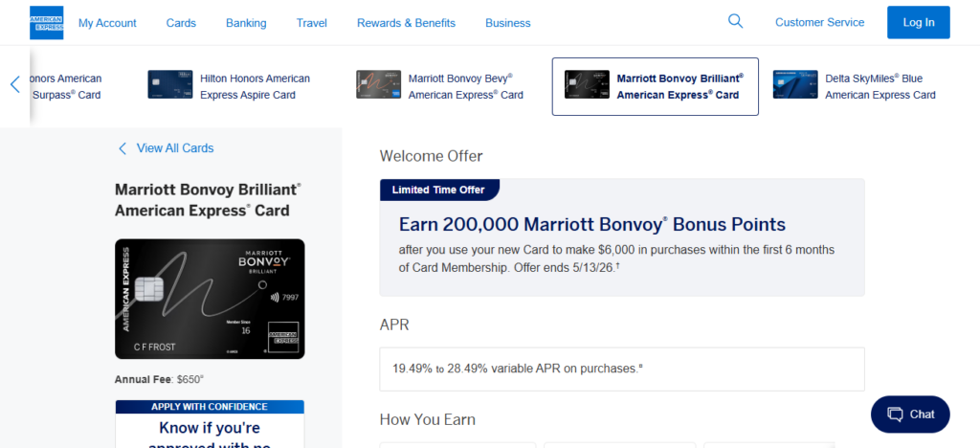
Task: Click the large Bonvoy Brilliant card image
Action: 210,299
